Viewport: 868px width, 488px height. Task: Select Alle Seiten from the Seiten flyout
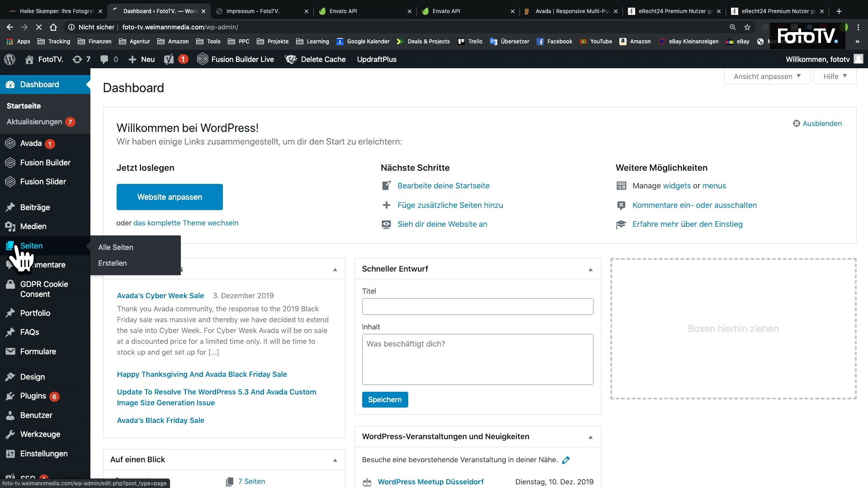(116, 247)
